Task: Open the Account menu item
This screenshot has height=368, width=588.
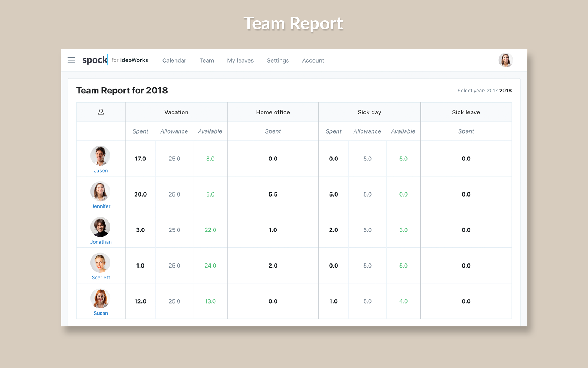Action: pyautogui.click(x=313, y=60)
